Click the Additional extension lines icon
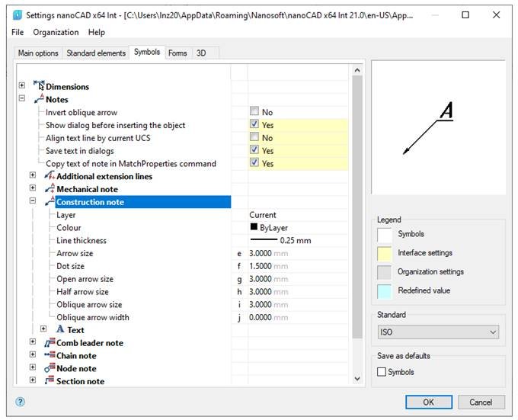This screenshot has width=518, height=420. (50, 175)
